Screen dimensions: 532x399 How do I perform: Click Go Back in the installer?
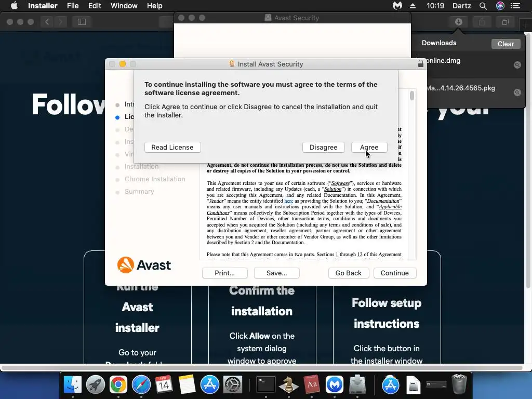(x=349, y=273)
